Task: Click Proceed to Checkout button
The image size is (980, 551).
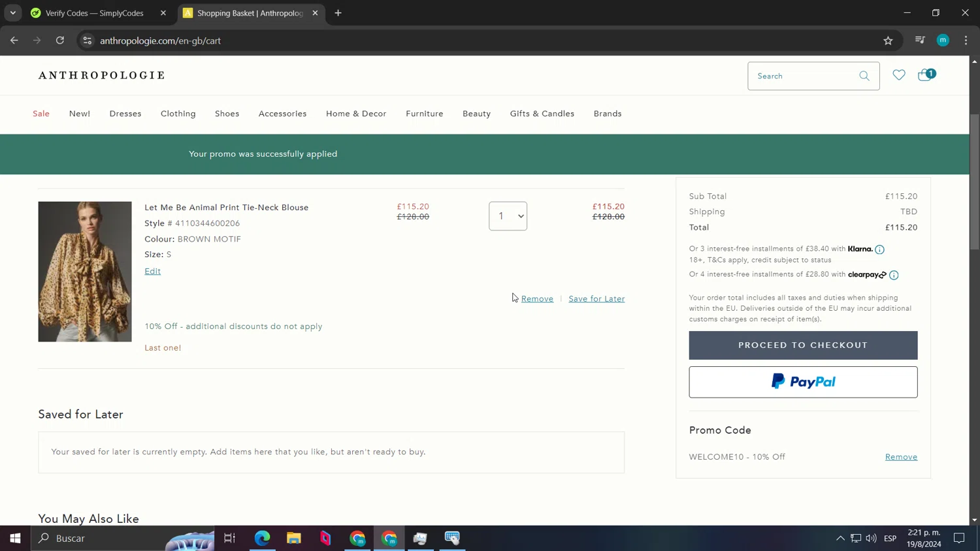Action: tap(803, 345)
